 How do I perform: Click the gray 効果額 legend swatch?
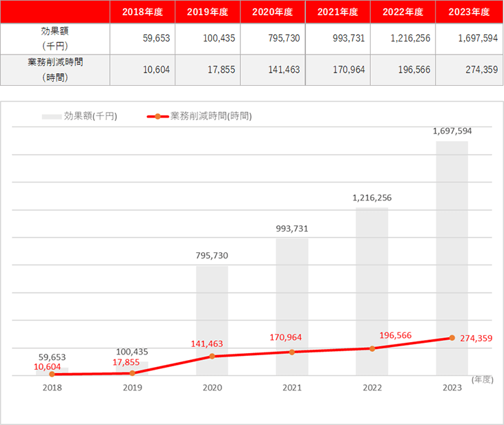tap(51, 117)
